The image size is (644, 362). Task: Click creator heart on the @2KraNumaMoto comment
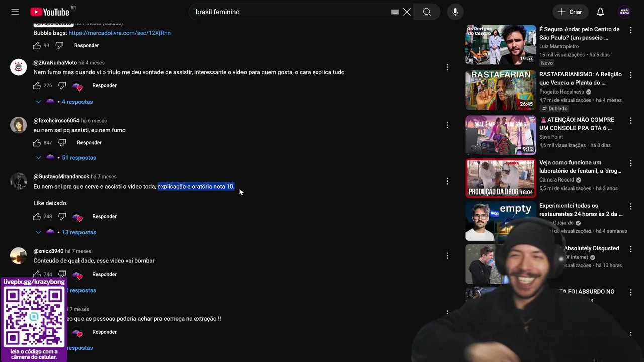click(77, 86)
